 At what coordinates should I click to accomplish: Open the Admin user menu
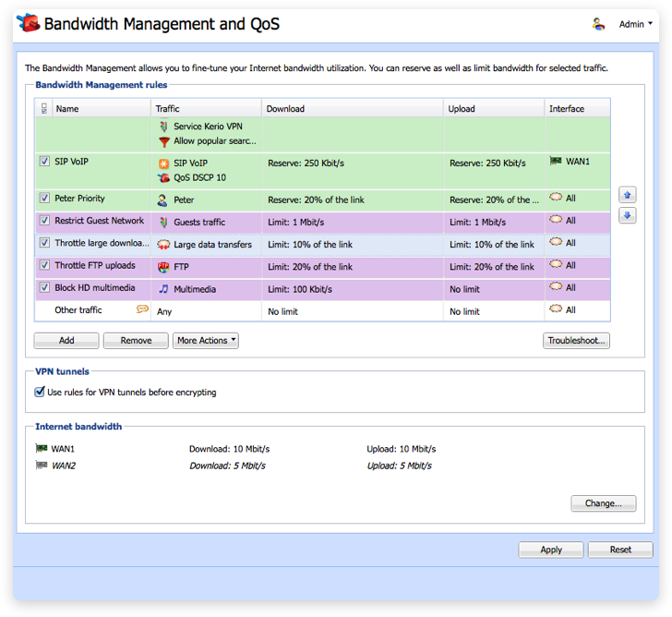[636, 25]
